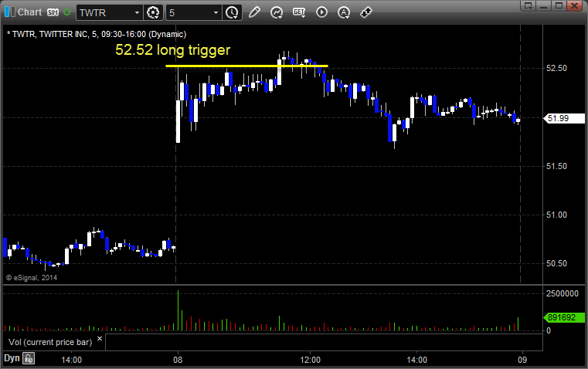Viewport: 588px width, 369px height.
Task: Select the yellow trigger line
Action: coord(246,66)
